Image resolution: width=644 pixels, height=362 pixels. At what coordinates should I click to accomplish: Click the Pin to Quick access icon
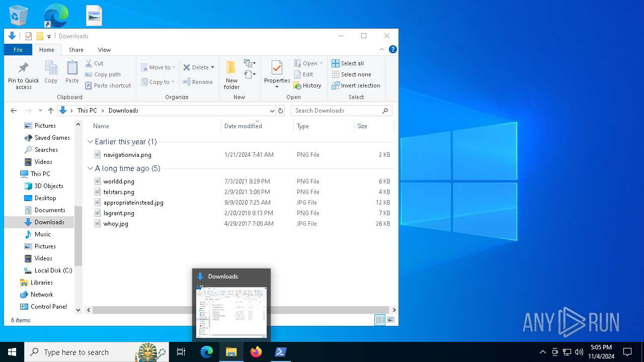click(23, 75)
